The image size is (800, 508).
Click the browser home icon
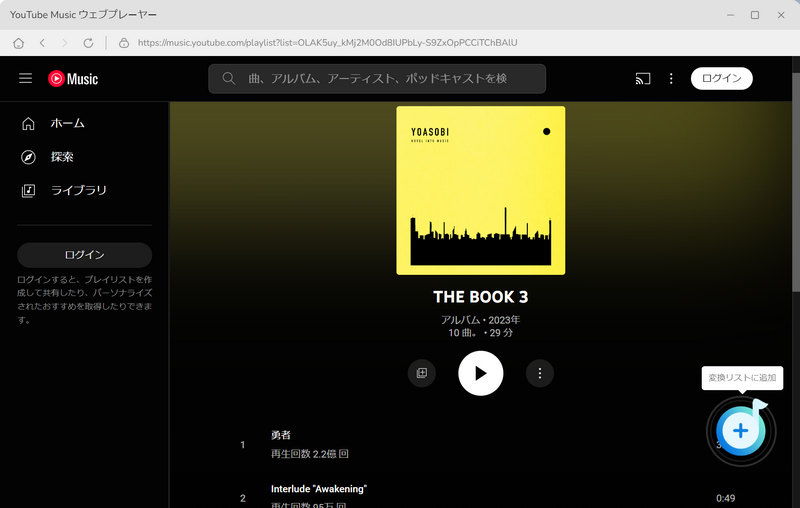pos(18,43)
